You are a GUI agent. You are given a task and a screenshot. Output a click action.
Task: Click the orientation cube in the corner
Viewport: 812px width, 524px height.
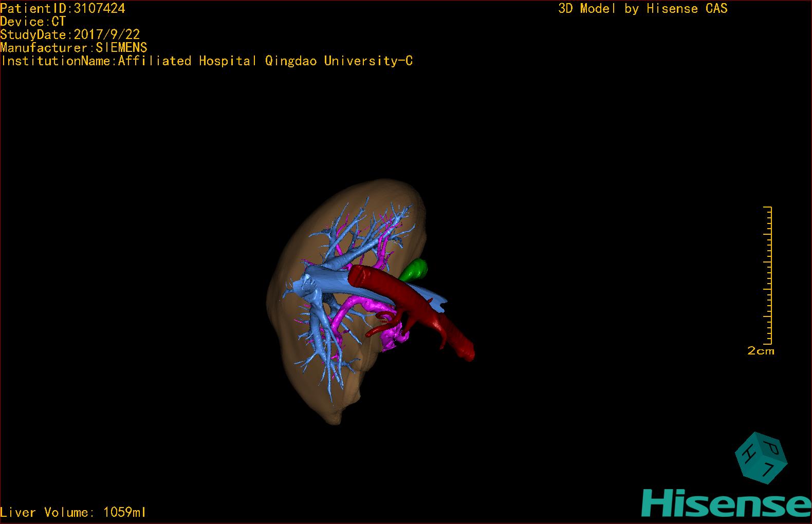(761, 457)
